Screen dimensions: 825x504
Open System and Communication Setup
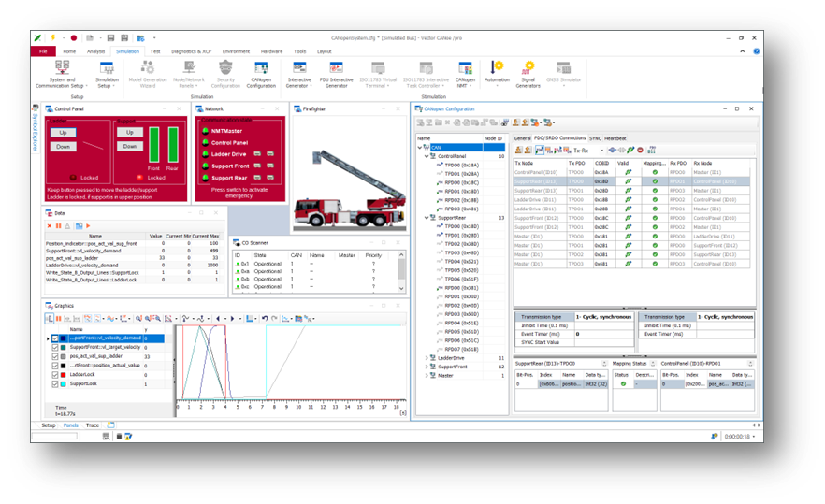point(62,74)
